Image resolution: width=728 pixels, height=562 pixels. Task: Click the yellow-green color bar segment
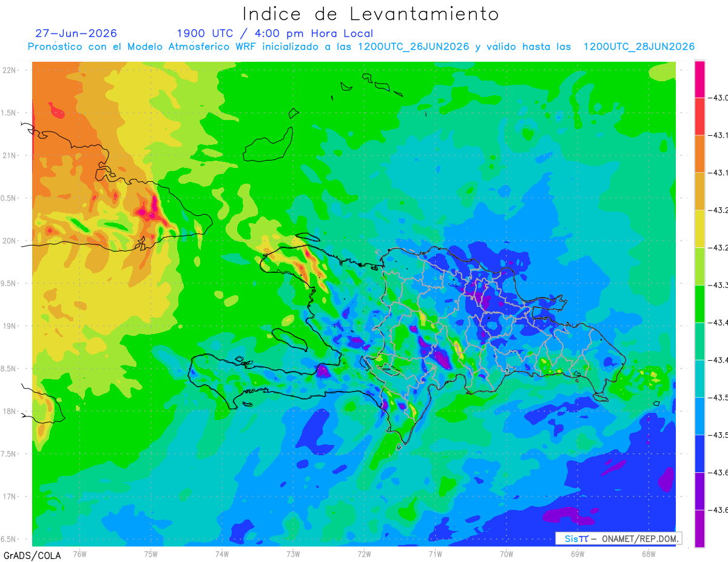click(x=699, y=266)
